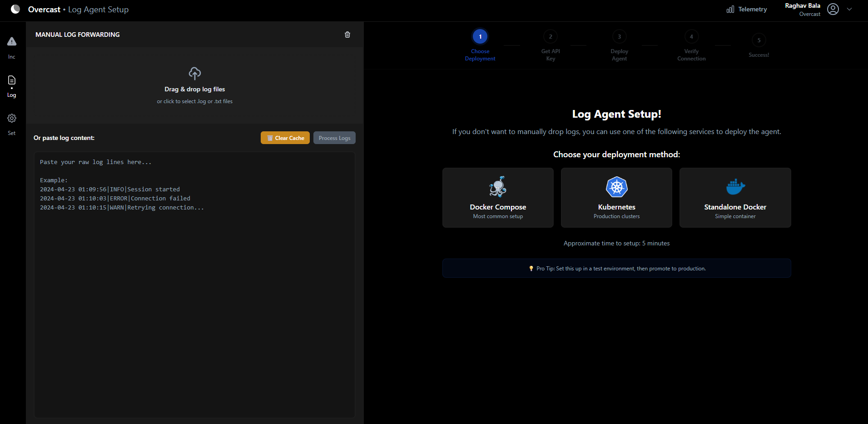Viewport: 868px width, 424px height.
Task: Click the trash icon in Manual Log Forwarding
Action: tap(347, 35)
